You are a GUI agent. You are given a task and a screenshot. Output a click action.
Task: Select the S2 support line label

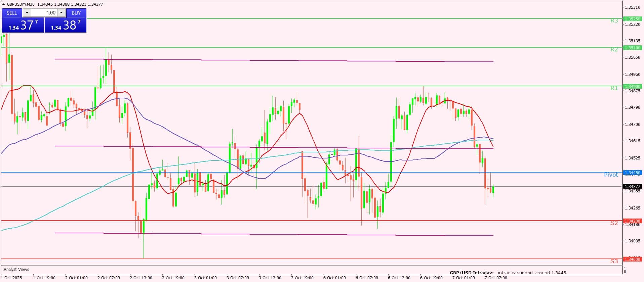(614, 223)
